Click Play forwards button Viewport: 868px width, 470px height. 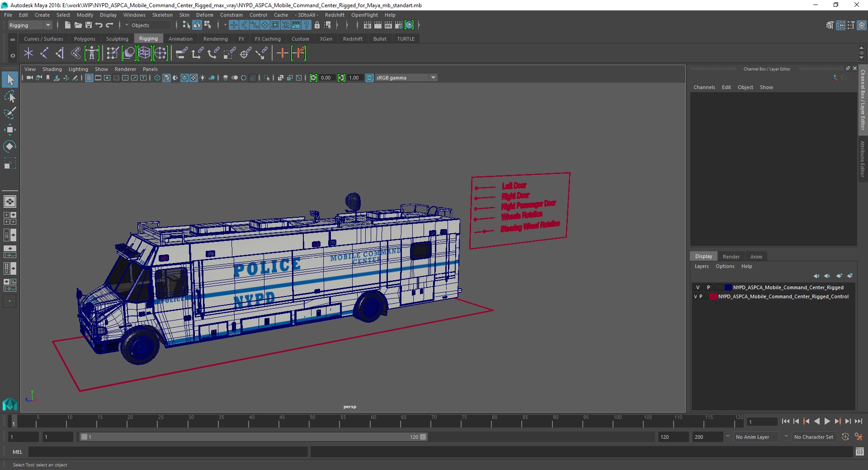point(827,421)
